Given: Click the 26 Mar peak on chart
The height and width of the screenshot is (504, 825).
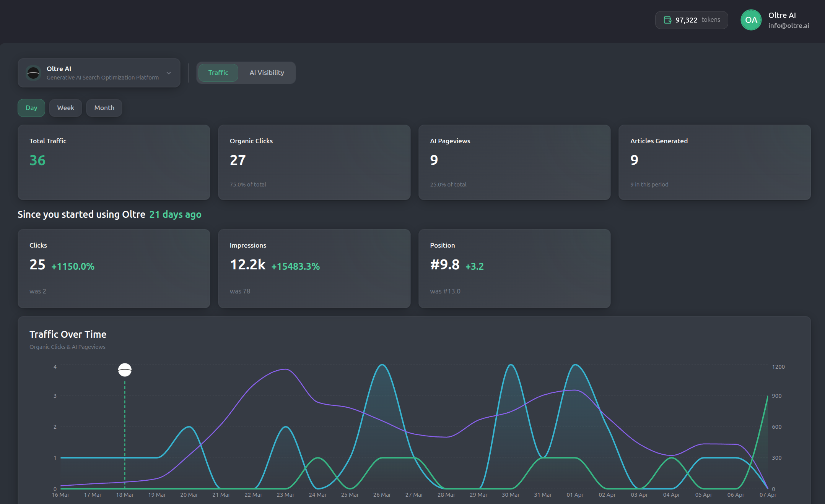Looking at the screenshot, I should pos(382,365).
